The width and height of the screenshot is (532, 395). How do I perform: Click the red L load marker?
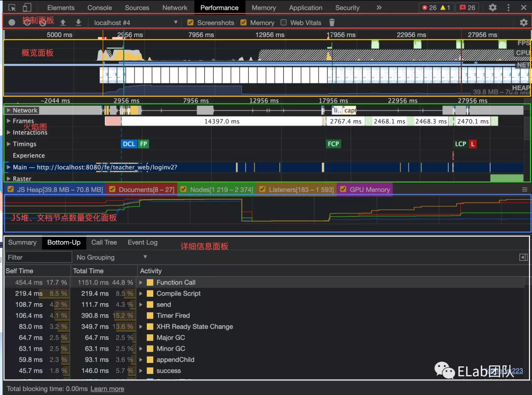[472, 144]
